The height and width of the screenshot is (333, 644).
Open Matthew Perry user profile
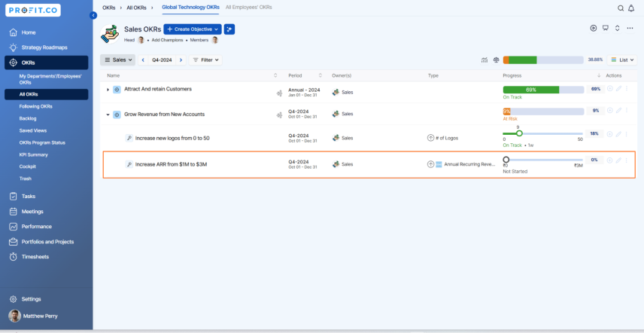(33, 316)
